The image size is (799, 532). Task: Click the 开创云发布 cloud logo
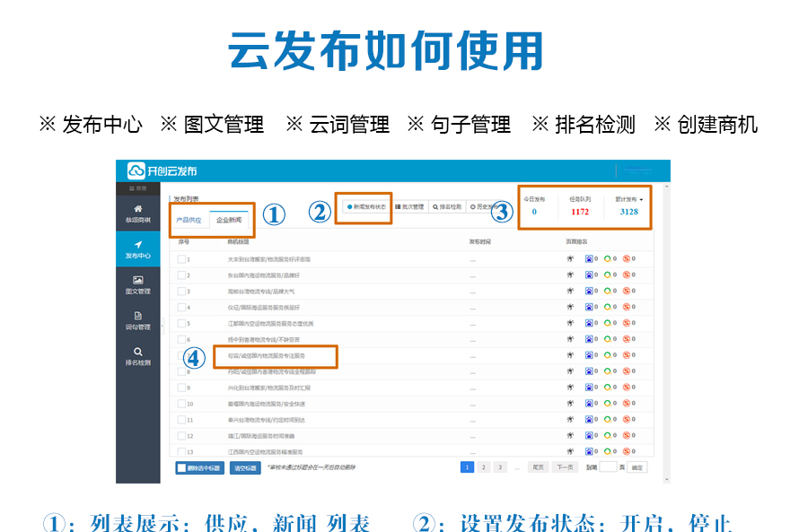(136, 170)
